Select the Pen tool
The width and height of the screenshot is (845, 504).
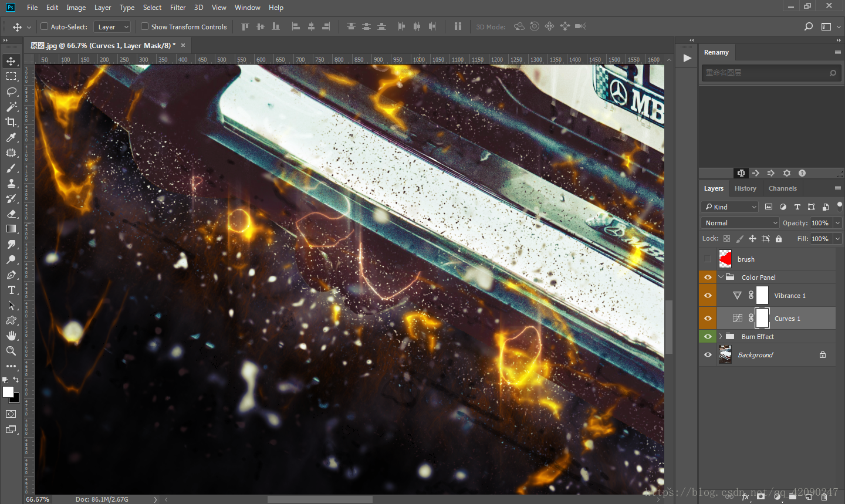(x=11, y=275)
